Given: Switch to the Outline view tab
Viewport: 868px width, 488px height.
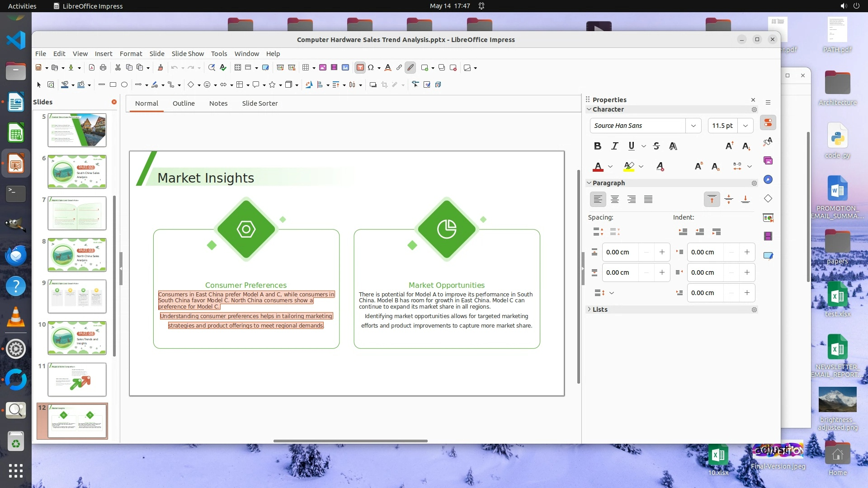Looking at the screenshot, I should coord(184,103).
